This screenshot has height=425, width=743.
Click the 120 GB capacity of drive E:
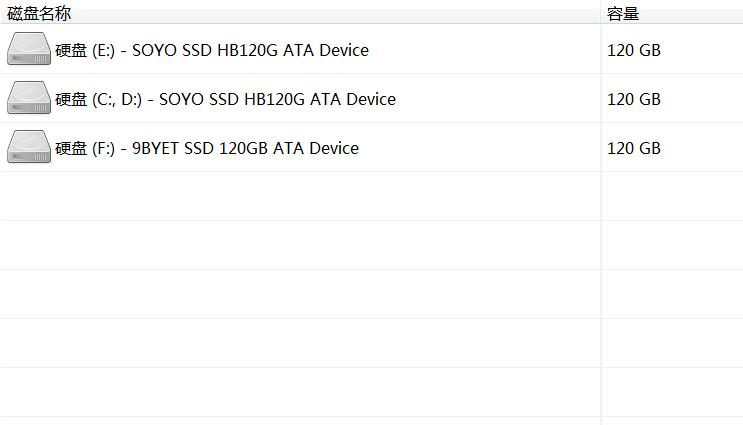click(634, 50)
